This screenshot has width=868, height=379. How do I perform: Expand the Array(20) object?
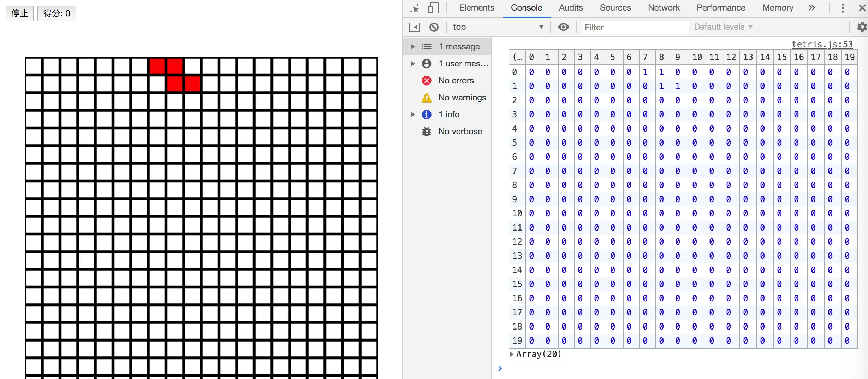(x=511, y=354)
